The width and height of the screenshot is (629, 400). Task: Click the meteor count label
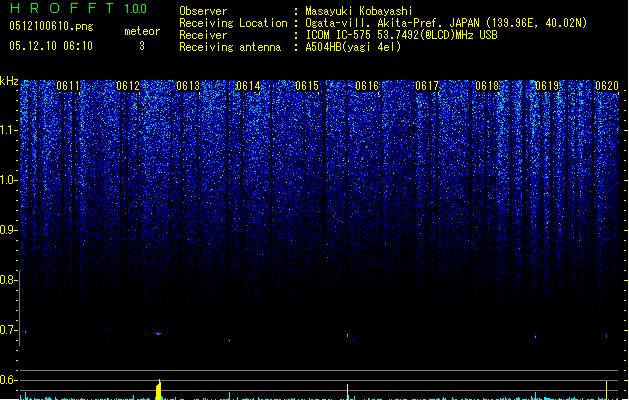(x=142, y=31)
